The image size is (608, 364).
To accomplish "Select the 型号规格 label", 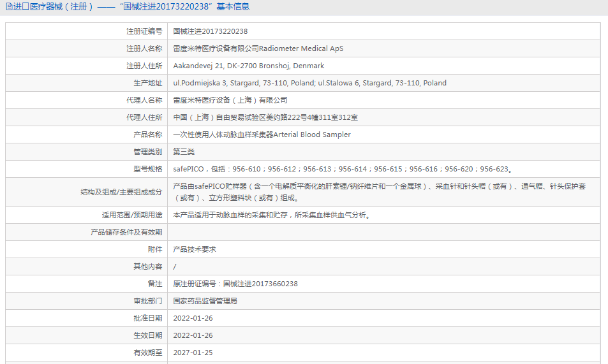I will pyautogui.click(x=148, y=169).
